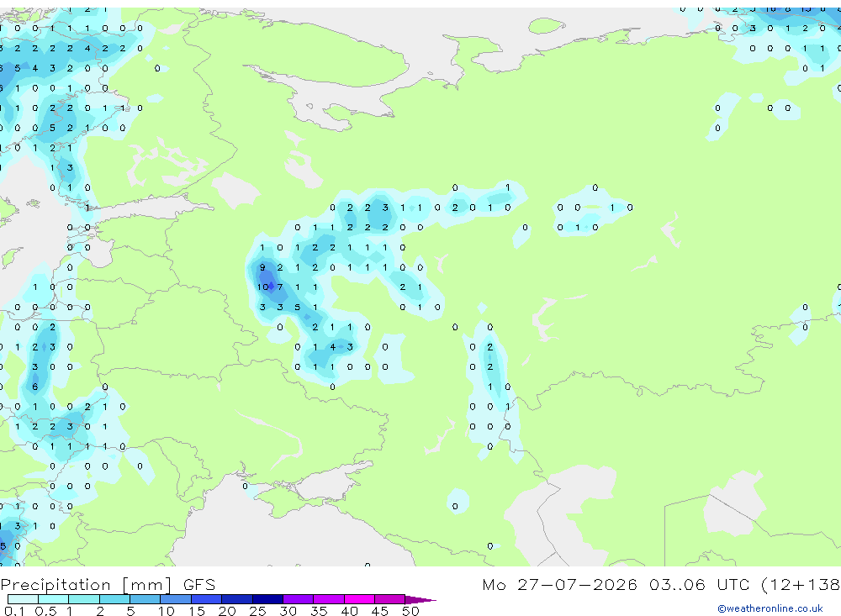The image size is (841, 616).
Task: Click the '45' legend scale label
Action: pos(380,611)
